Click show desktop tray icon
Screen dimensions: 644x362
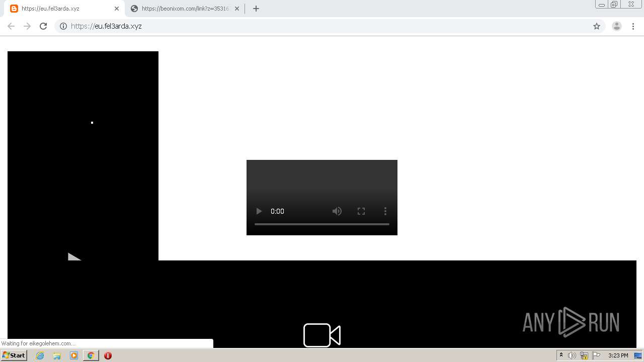[x=638, y=355]
